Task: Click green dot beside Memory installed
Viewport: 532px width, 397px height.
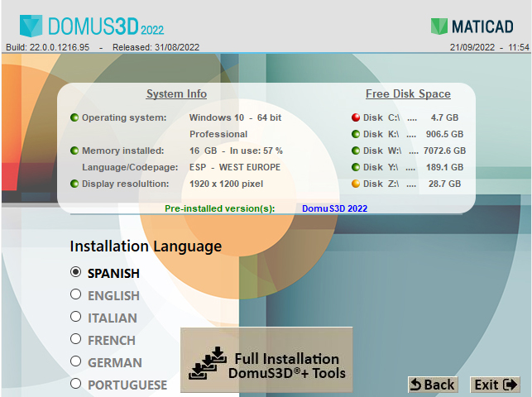Action: coord(74,151)
